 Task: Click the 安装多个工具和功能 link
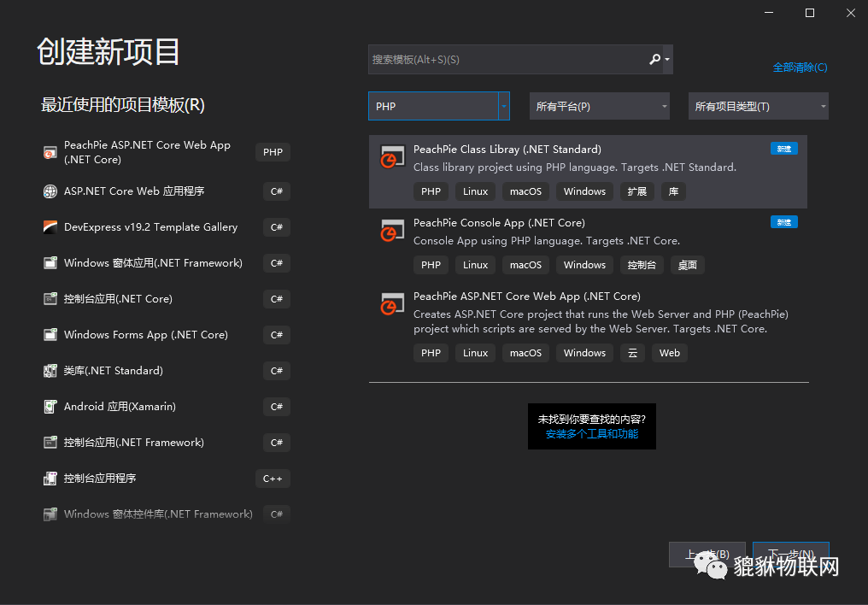coord(592,434)
